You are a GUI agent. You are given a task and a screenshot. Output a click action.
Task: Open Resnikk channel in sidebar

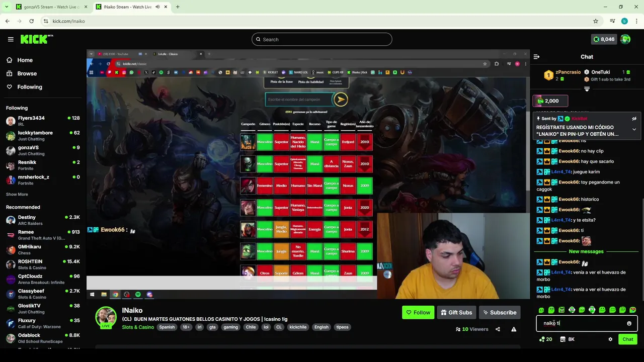click(x=43, y=165)
